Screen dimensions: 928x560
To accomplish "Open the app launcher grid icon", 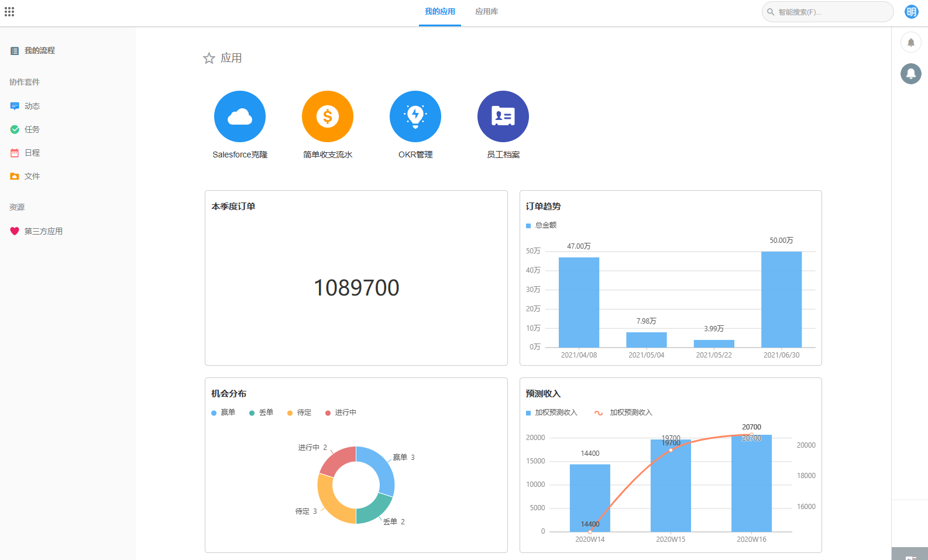I will pos(9,12).
